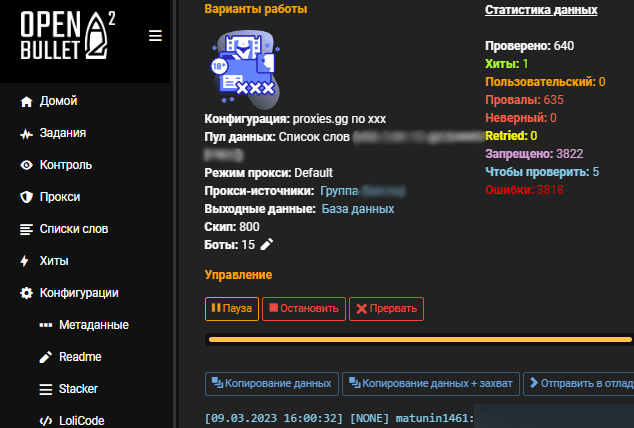Click the Статистика данных heading
The image size is (634, 428).
pyautogui.click(x=541, y=10)
